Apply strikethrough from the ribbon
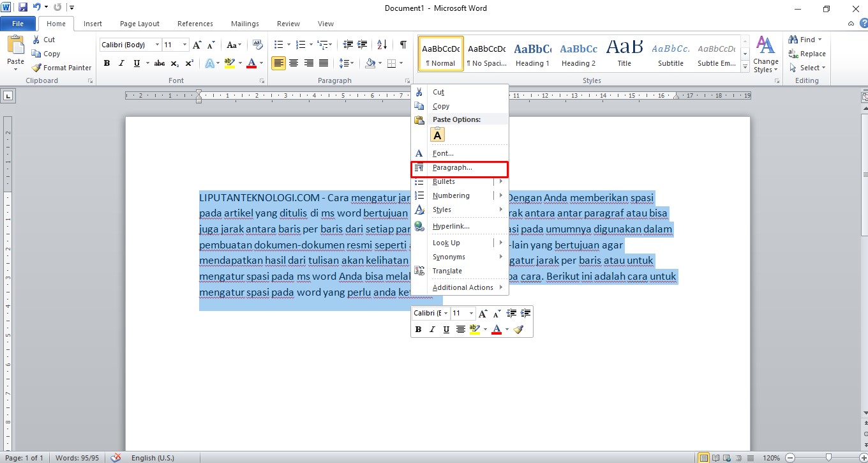 coord(160,63)
